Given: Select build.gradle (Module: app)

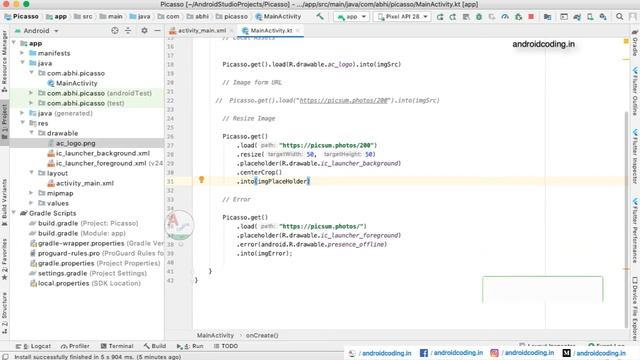Looking at the screenshot, I should [82, 233].
